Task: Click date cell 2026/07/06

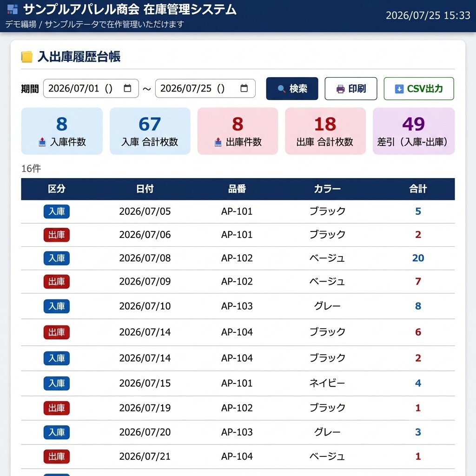Action: (145, 235)
